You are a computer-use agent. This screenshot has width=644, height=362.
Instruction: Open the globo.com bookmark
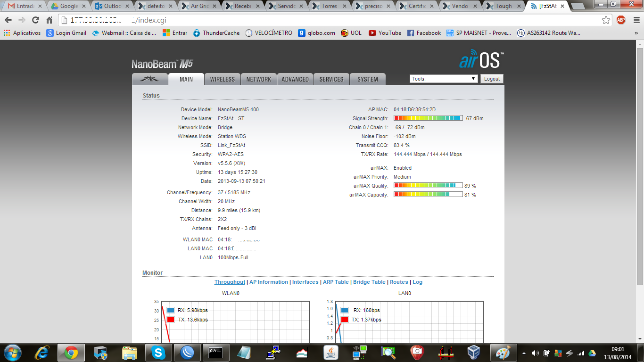pyautogui.click(x=316, y=33)
